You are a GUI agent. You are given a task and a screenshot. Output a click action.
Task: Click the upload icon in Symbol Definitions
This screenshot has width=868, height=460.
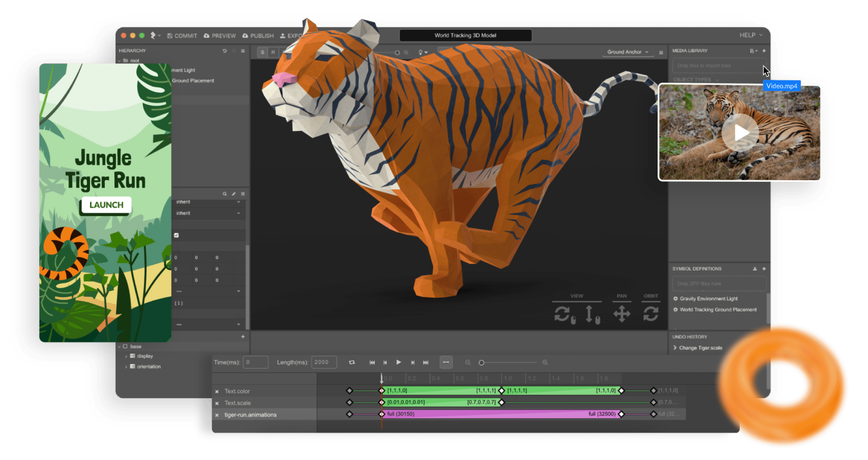[755, 269]
